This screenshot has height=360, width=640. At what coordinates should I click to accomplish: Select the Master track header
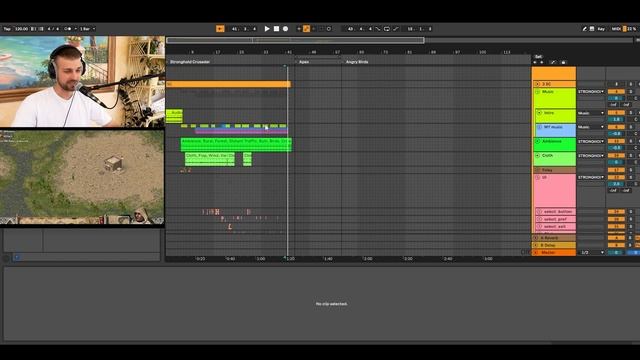[554, 253]
